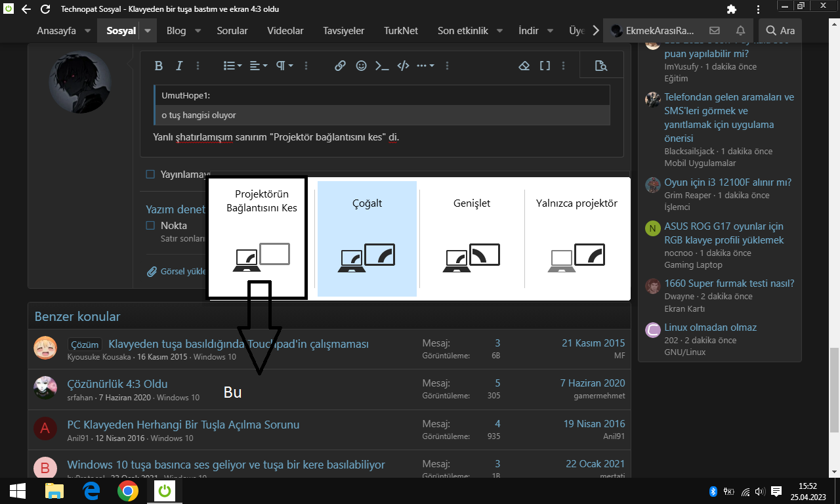Reload the page with the refresh icon
Viewport: 840px width, 504px height.
pyautogui.click(x=45, y=10)
